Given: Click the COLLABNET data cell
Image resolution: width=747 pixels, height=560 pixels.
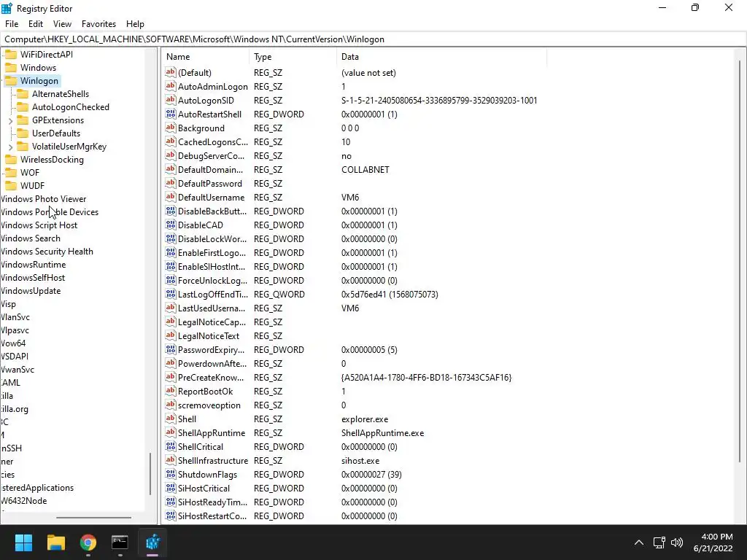Looking at the screenshot, I should (365, 169).
